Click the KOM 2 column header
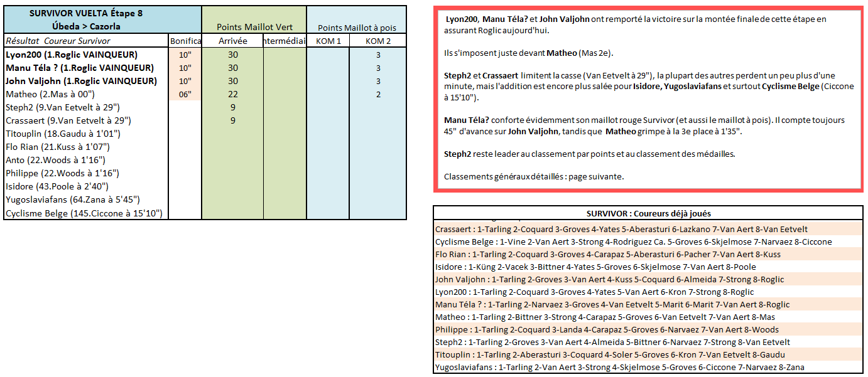Screen dimensions: 868x377 (x=378, y=41)
